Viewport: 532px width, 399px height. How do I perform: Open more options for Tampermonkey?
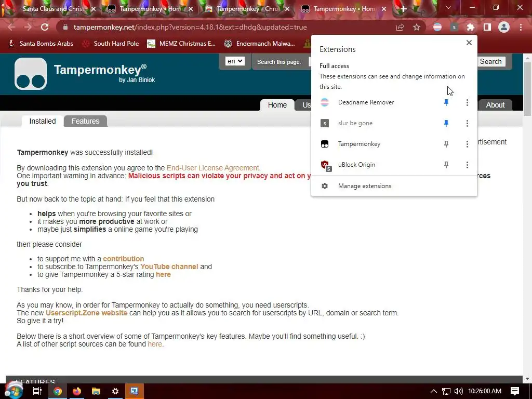click(467, 144)
